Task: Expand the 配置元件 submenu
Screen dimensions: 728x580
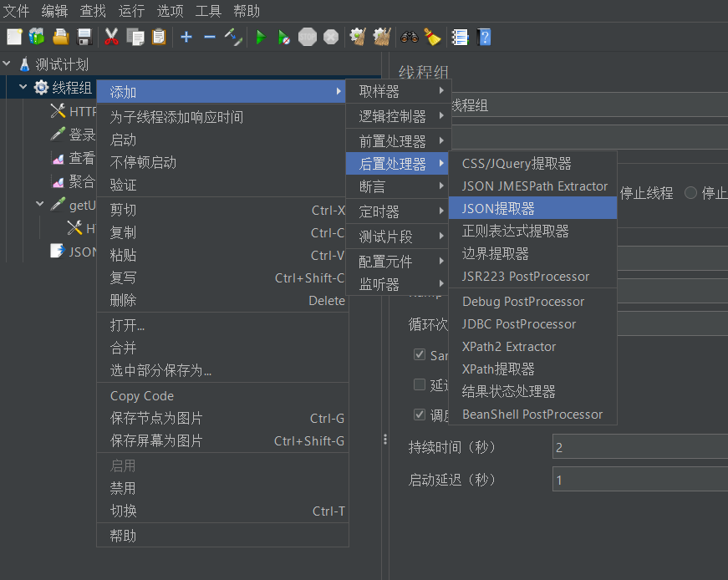Action: click(397, 262)
